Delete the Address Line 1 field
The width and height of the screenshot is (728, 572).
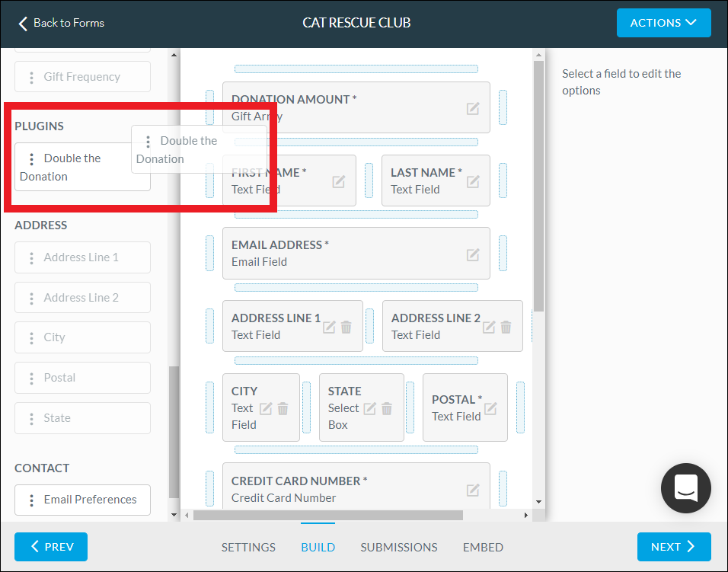click(x=346, y=328)
